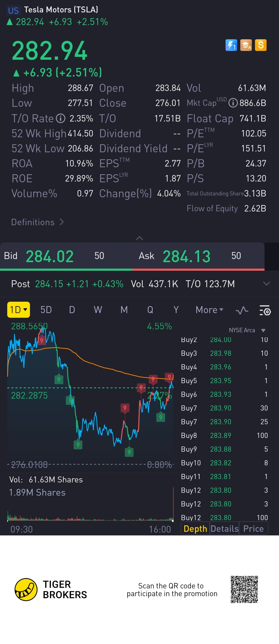
Task: Select the Buy9 283.88 order row
Action: (x=224, y=449)
